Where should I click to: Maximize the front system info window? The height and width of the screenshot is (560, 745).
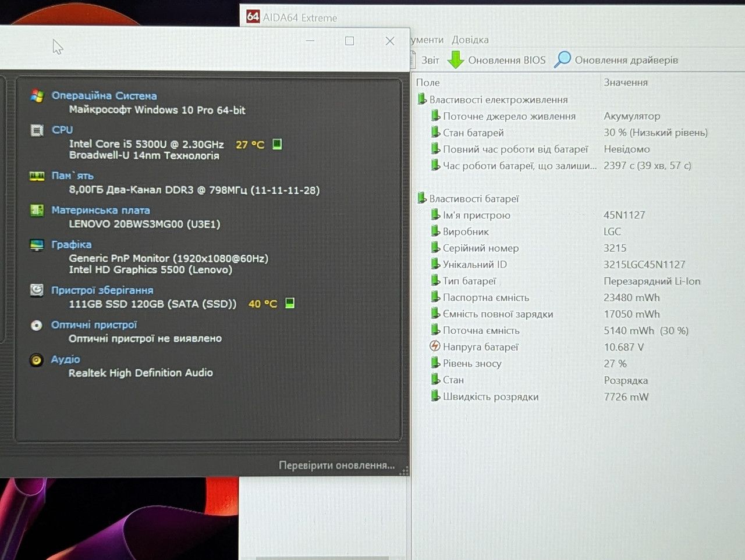350,41
